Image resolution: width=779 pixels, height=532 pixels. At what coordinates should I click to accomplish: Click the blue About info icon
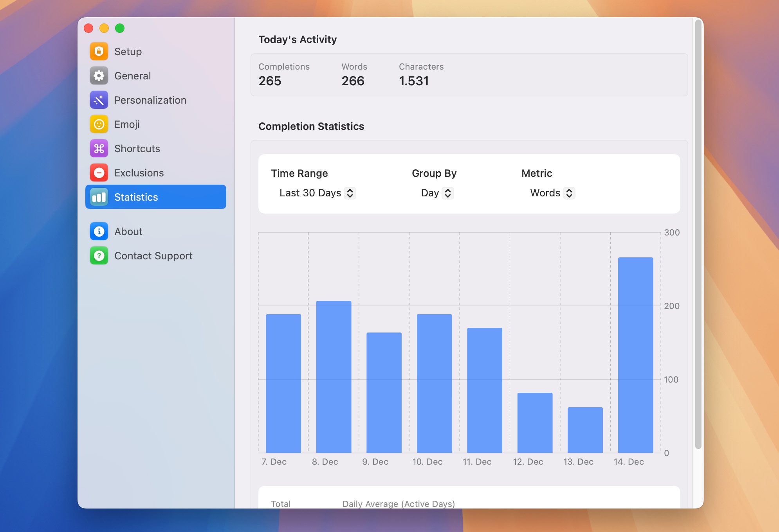click(x=99, y=232)
